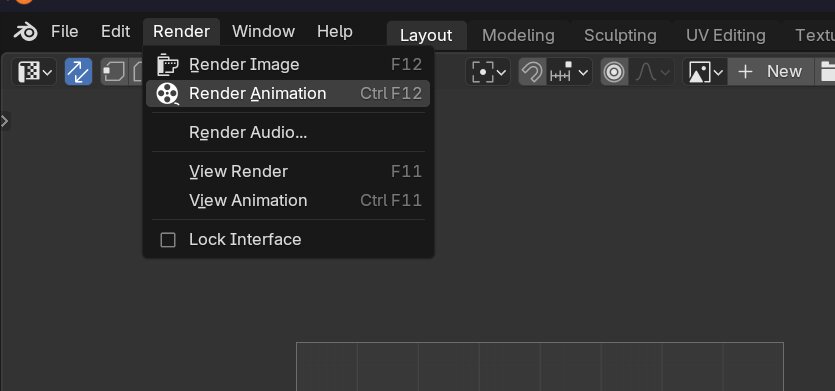Viewport: 835px width, 391px height.
Task: Enable the Lock Interface checkbox
Action: pos(168,240)
